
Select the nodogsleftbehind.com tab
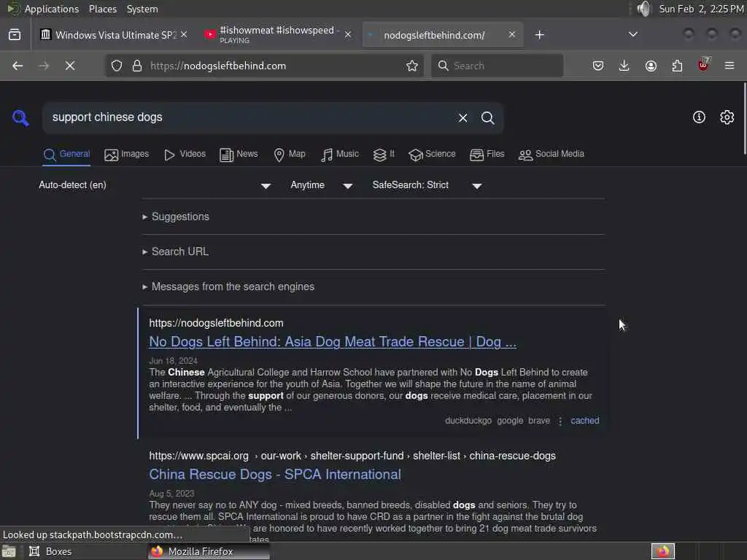point(443,35)
